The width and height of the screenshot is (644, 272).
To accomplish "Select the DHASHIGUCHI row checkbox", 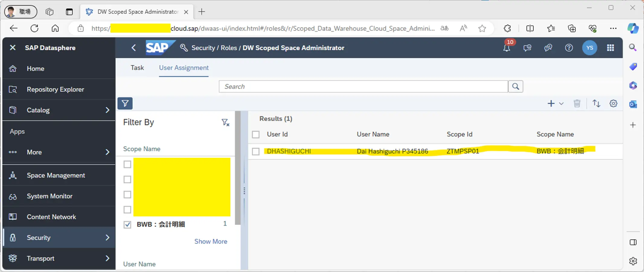I will [x=256, y=151].
